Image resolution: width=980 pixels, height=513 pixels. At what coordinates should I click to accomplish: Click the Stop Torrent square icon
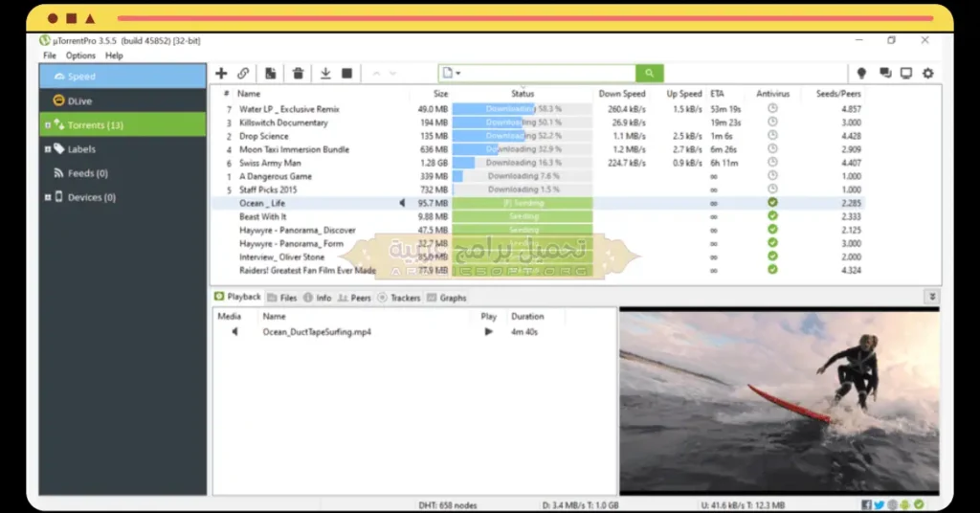346,73
